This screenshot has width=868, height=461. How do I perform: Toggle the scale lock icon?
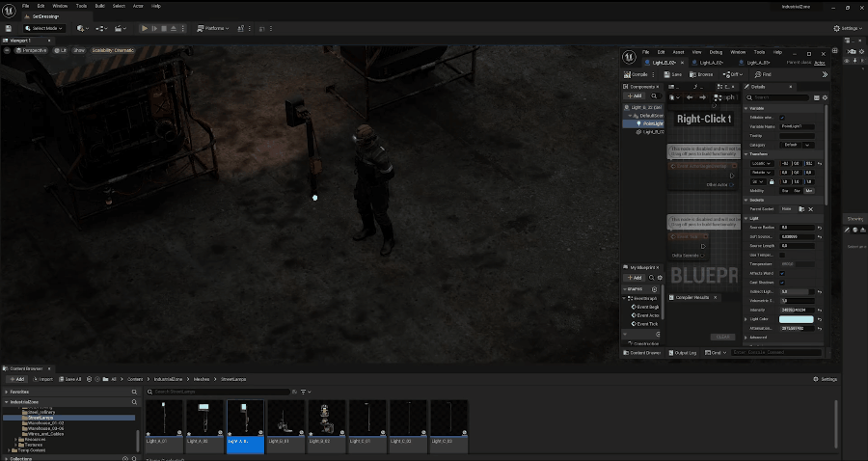tap(772, 181)
